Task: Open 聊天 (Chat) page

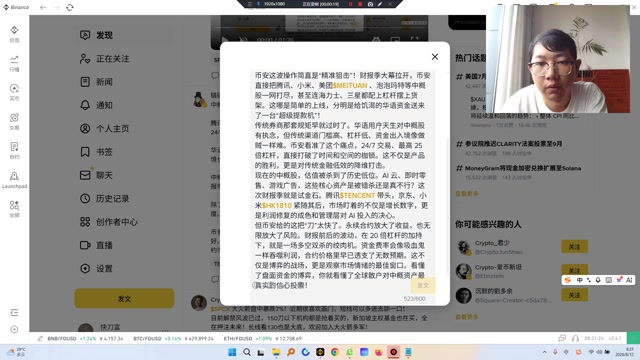Action: pos(96,175)
